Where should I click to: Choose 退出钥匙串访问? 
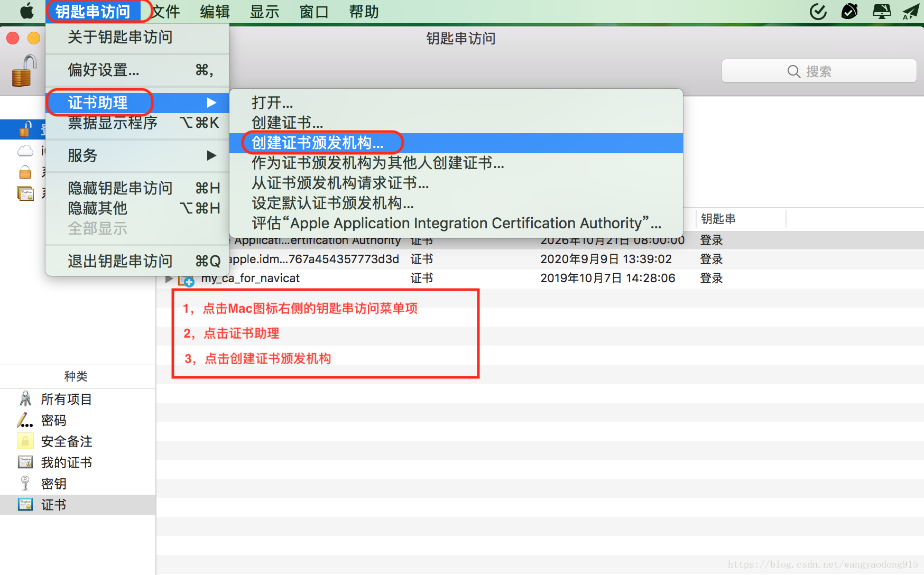coord(137,261)
